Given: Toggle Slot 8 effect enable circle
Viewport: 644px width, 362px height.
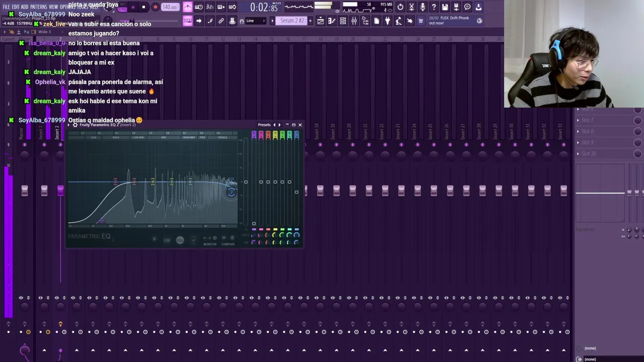Looking at the screenshot, I should click(637, 131).
